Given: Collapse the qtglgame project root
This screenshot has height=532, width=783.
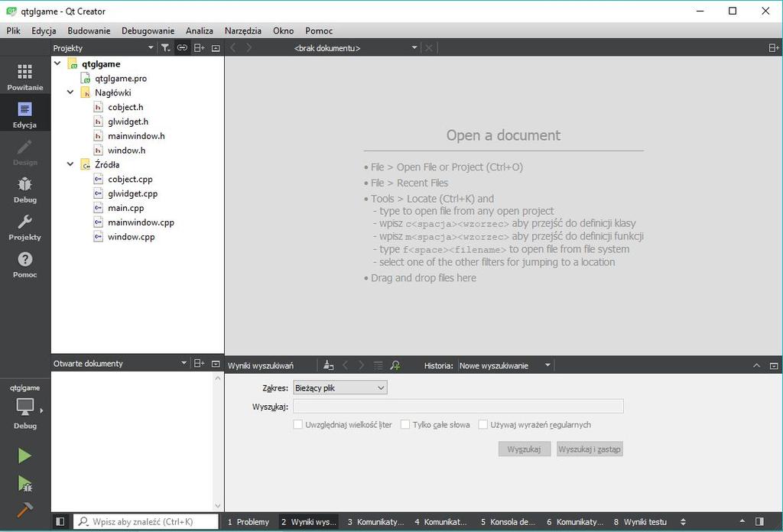Looking at the screenshot, I should (x=57, y=63).
